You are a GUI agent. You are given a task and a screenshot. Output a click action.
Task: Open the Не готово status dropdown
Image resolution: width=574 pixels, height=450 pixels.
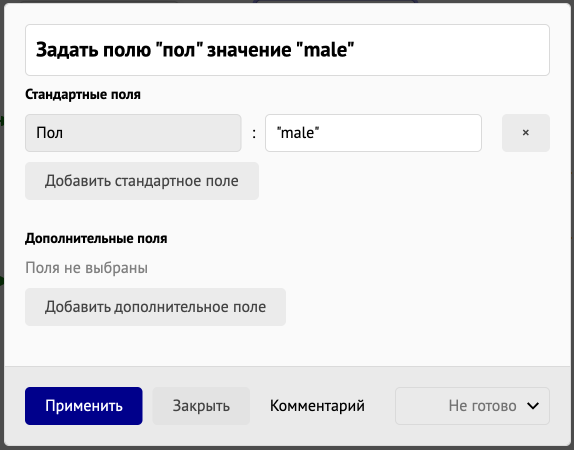(472, 406)
